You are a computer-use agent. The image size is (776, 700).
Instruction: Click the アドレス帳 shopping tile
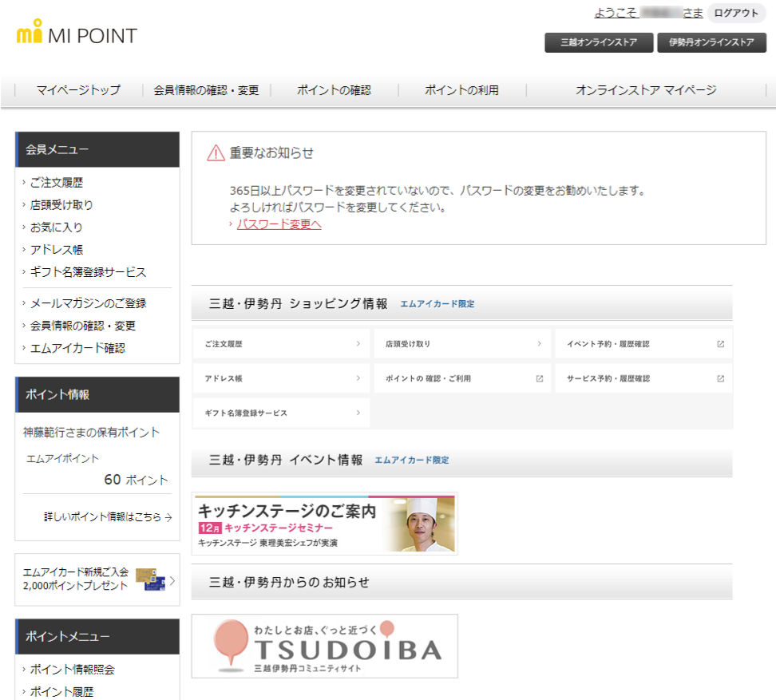click(x=281, y=378)
